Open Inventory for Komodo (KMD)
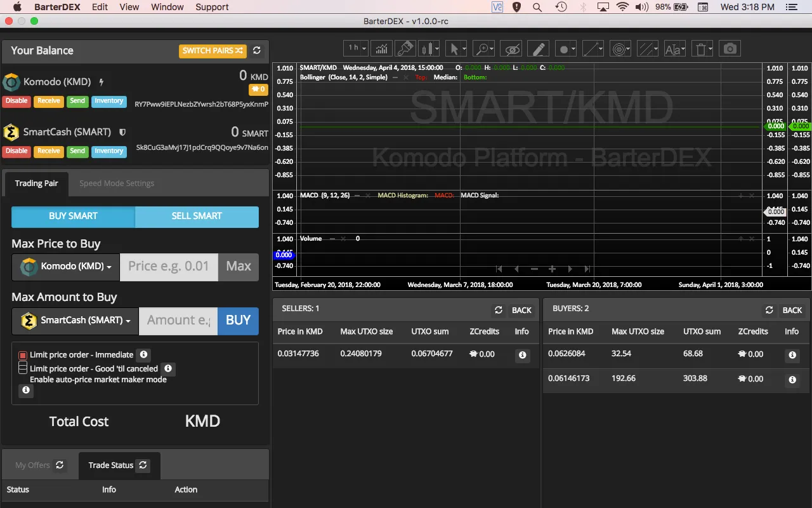This screenshot has width=812, height=508. point(108,101)
